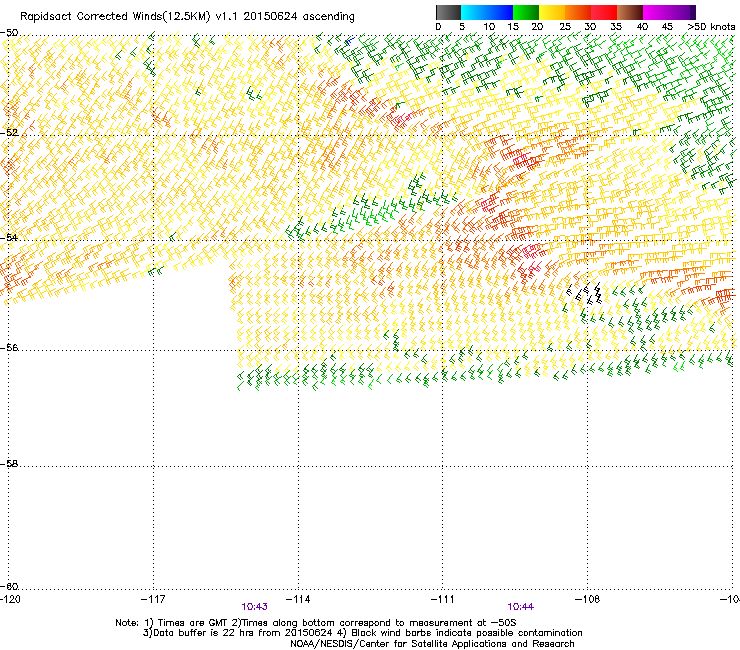
Task: Click the red 30-35 knots color swatch
Action: 604,12
